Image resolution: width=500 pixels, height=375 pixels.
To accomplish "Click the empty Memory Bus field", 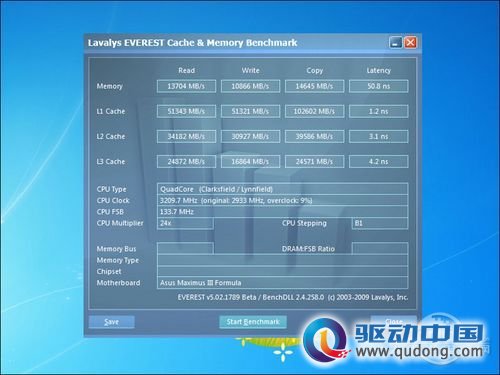I will tap(185, 249).
